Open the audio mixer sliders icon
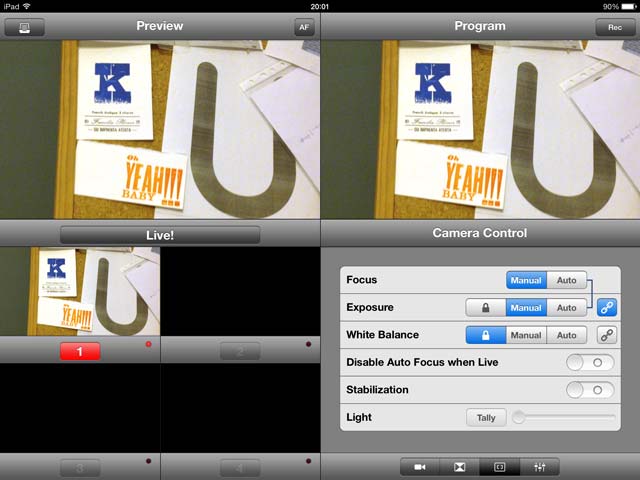640x480 pixels. [539, 467]
